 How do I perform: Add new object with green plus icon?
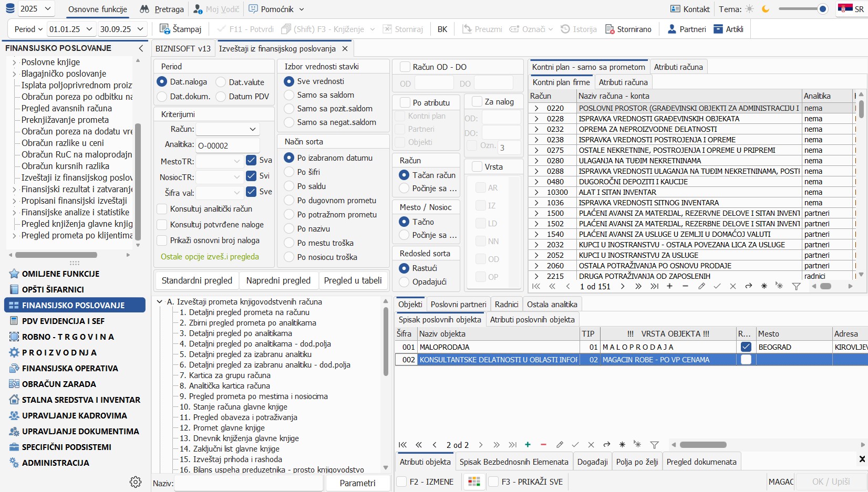tap(528, 445)
